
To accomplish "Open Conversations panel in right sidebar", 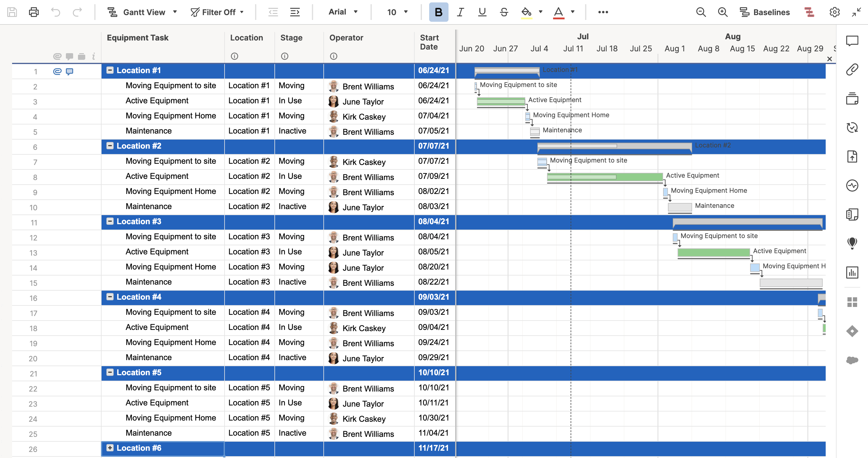I will tap(852, 41).
